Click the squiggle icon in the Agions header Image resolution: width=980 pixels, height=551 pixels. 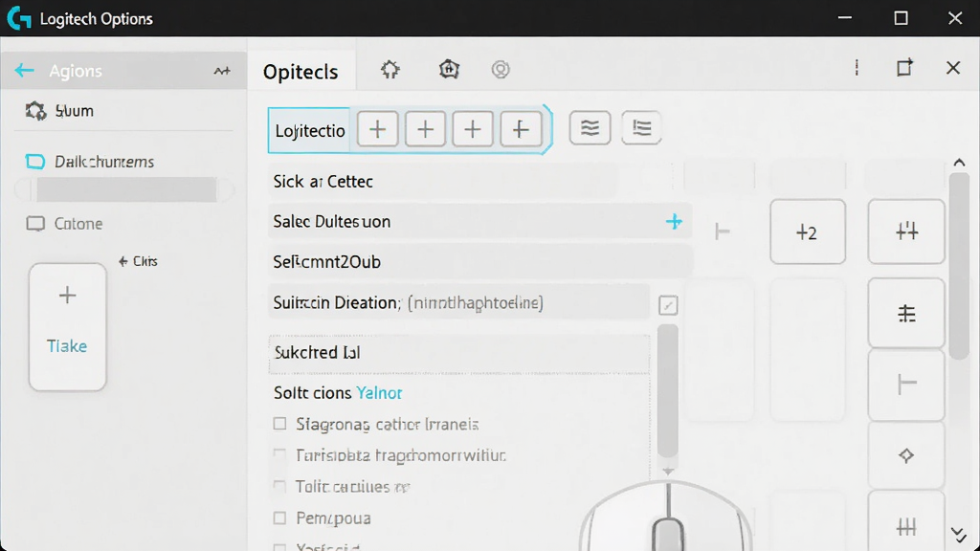point(222,71)
